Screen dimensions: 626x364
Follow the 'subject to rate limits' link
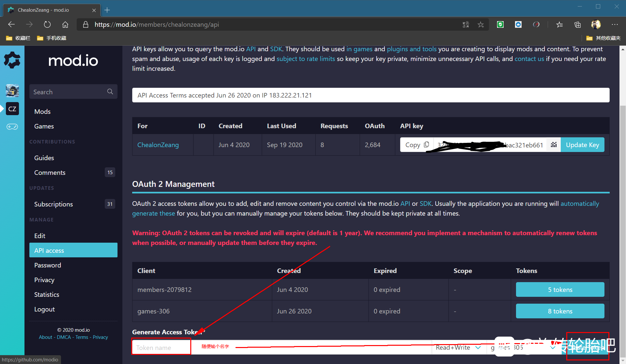click(x=306, y=59)
